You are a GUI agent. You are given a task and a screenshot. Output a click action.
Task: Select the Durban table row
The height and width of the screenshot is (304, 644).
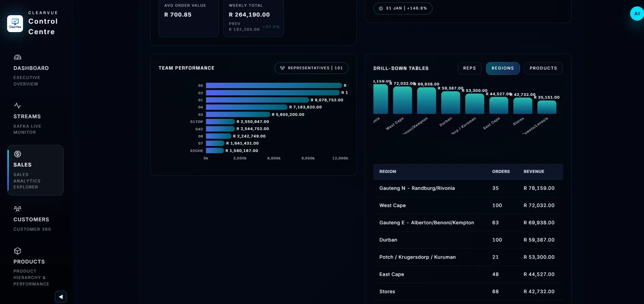click(x=468, y=240)
